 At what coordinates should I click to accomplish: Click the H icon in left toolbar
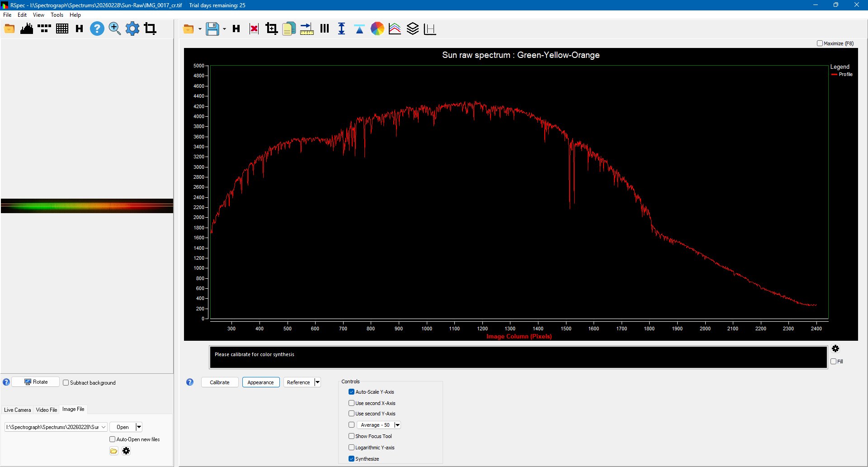click(x=80, y=29)
